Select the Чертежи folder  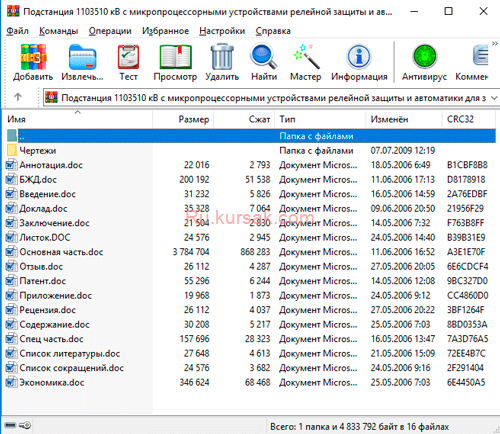coord(38,151)
